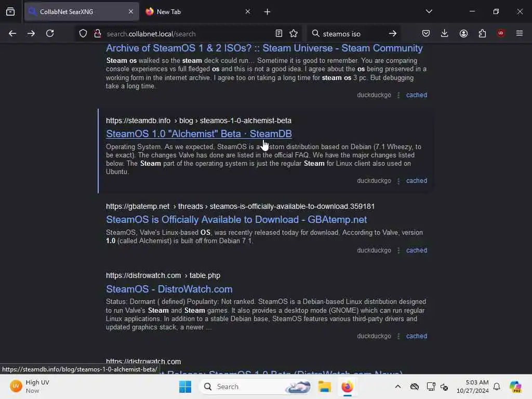Click Firefox icon in taskbar
Screen dimensions: 532x399
tap(347, 387)
